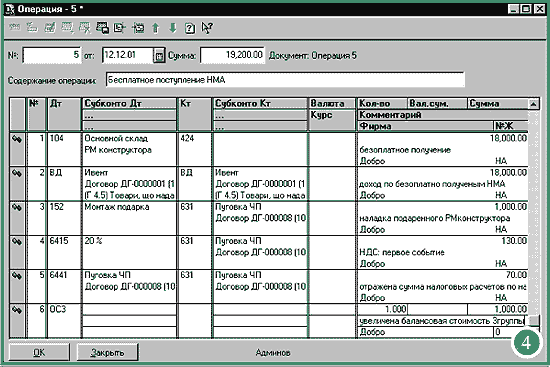Click comment безоплатное получение

coord(443,150)
